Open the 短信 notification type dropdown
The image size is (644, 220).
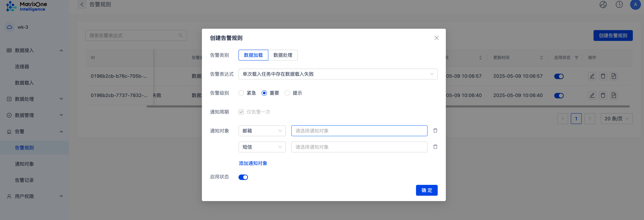tap(262, 147)
